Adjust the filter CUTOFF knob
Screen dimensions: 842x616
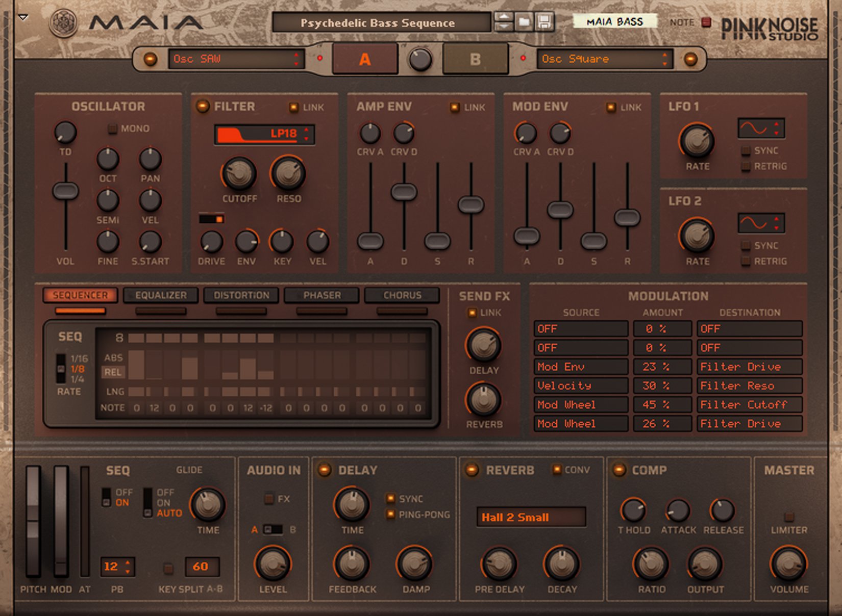point(239,173)
